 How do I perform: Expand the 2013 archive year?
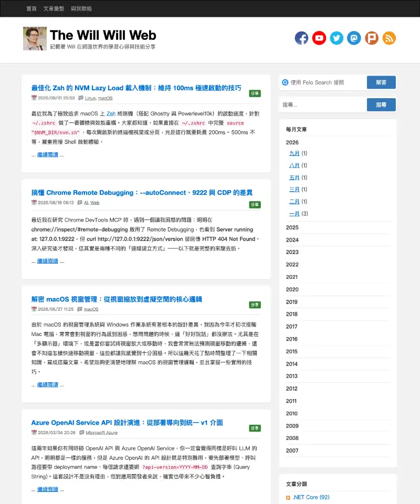(292, 376)
